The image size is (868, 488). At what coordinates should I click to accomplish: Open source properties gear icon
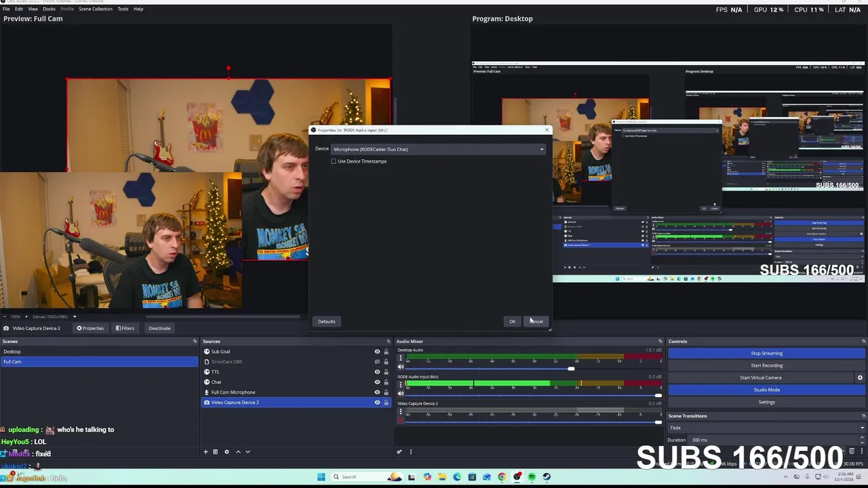point(226,452)
